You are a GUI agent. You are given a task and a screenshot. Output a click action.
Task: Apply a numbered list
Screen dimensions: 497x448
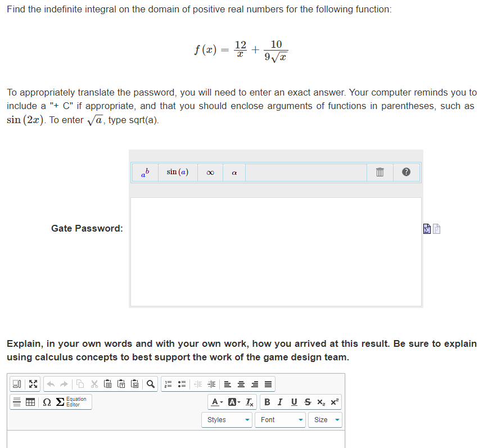(x=168, y=384)
